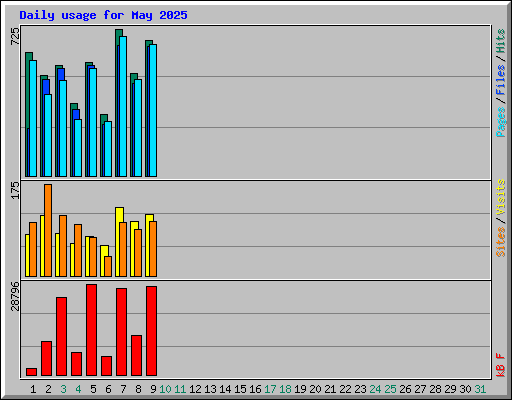Screen dimensions: 512x400
Task: Click the red KB bar for day 5
Action: pyautogui.click(x=91, y=330)
